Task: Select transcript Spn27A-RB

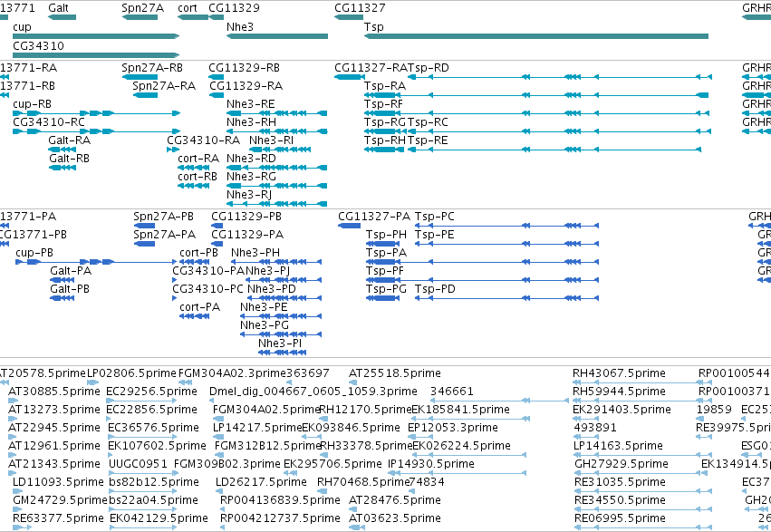Action: click(x=140, y=77)
